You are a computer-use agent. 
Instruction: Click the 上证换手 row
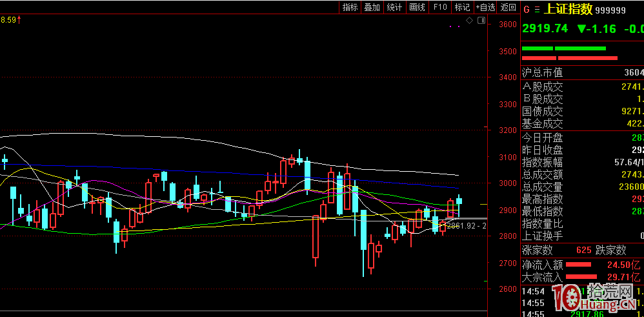tap(583, 236)
